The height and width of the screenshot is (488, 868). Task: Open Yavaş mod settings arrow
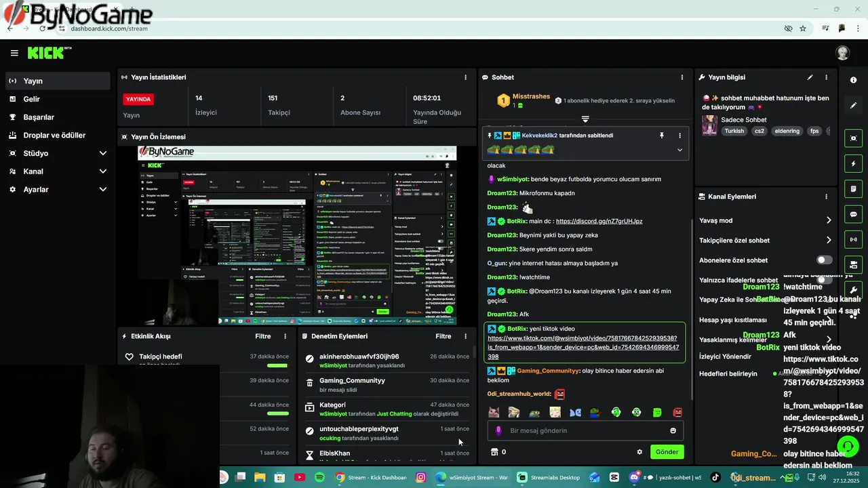point(829,220)
